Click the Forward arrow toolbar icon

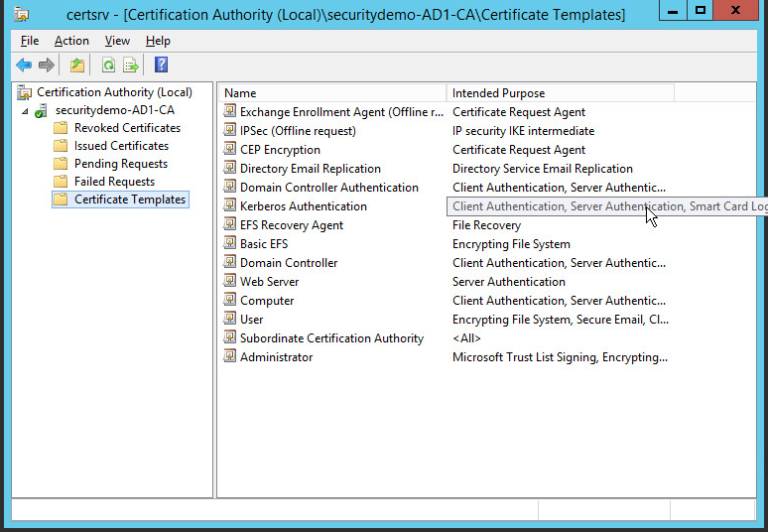46,65
